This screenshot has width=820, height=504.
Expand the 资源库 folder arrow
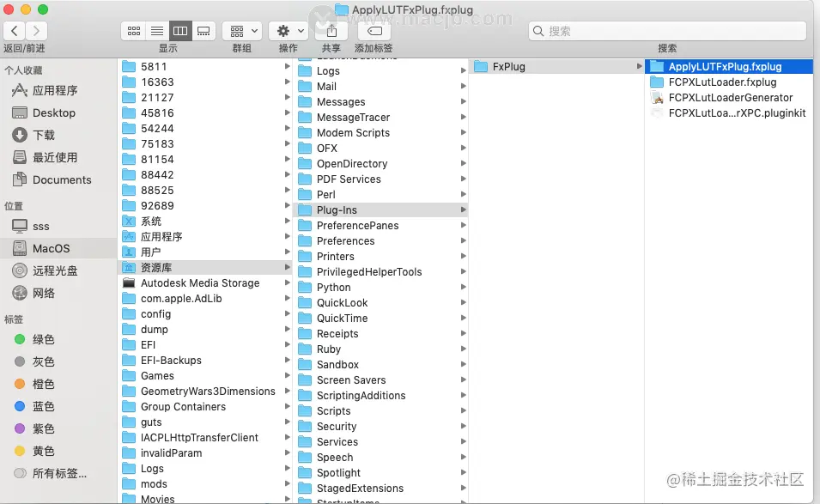[x=287, y=267]
